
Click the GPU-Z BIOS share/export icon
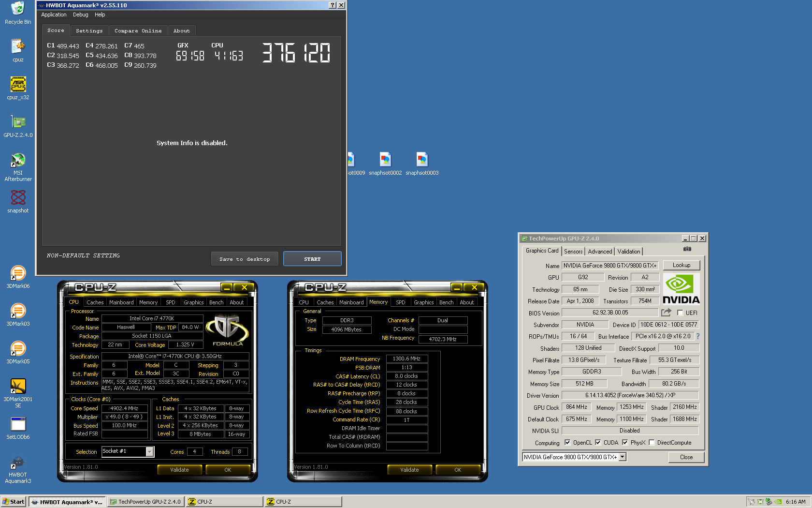(x=667, y=313)
